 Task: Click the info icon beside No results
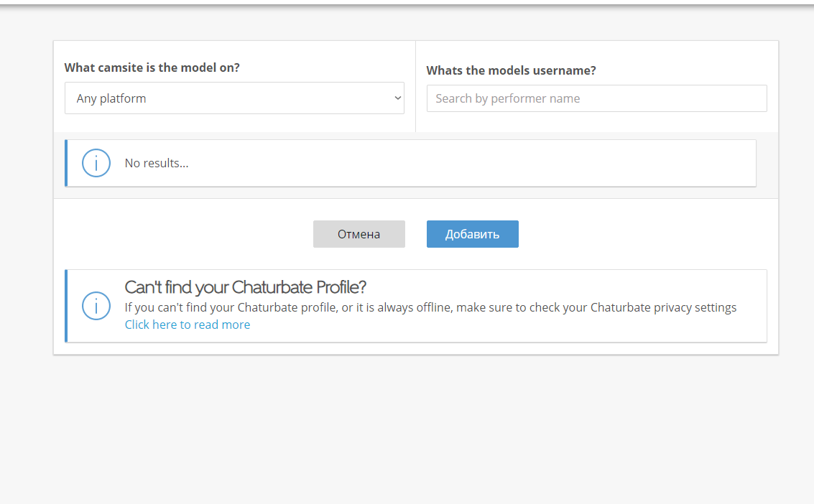pos(96,163)
